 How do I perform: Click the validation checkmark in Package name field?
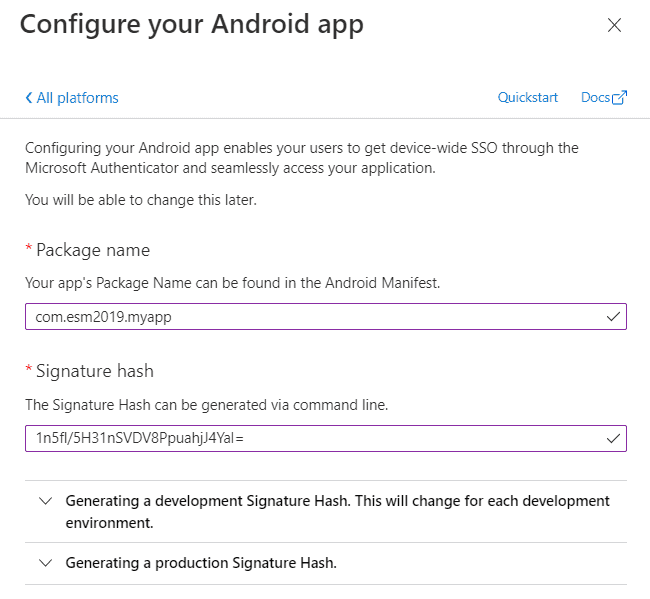pos(613,317)
